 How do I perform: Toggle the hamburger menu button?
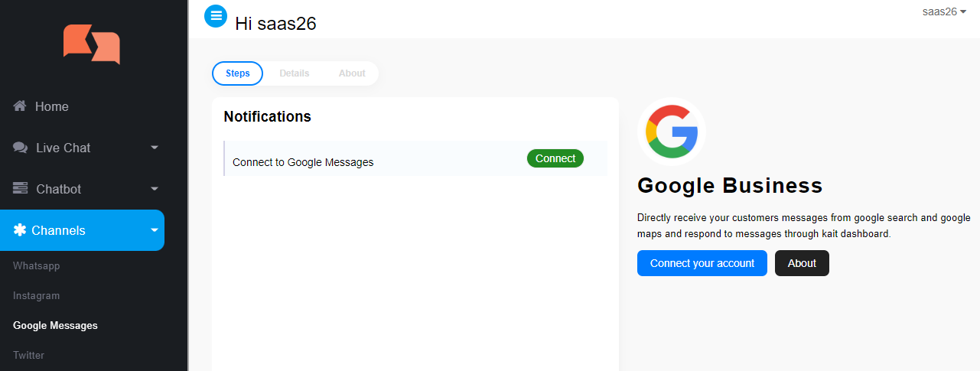216,15
